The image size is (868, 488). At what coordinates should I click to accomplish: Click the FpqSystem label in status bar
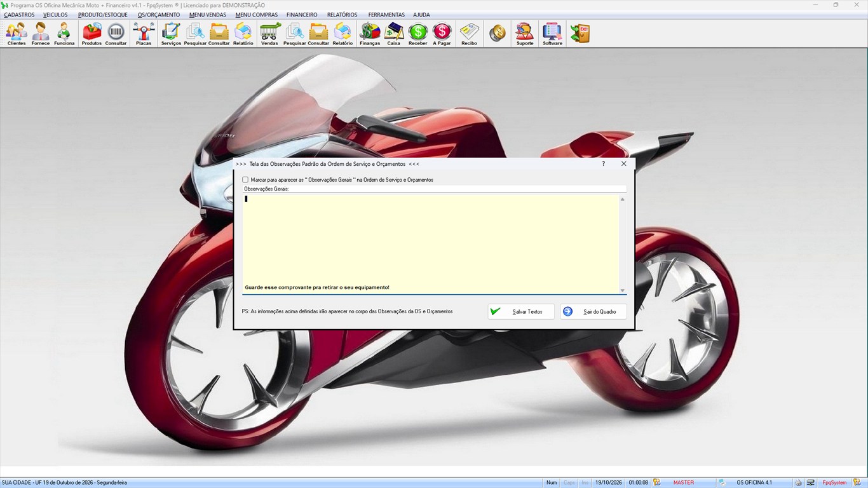[834, 483]
